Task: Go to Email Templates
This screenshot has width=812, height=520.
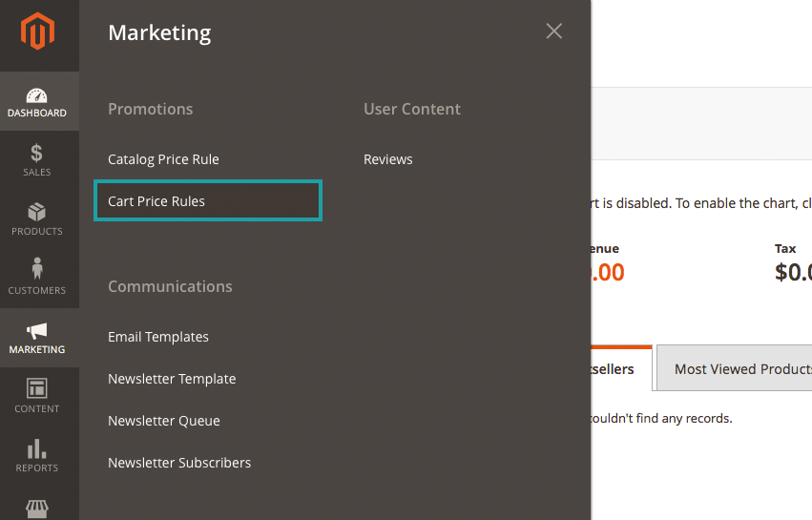Action: tap(158, 337)
